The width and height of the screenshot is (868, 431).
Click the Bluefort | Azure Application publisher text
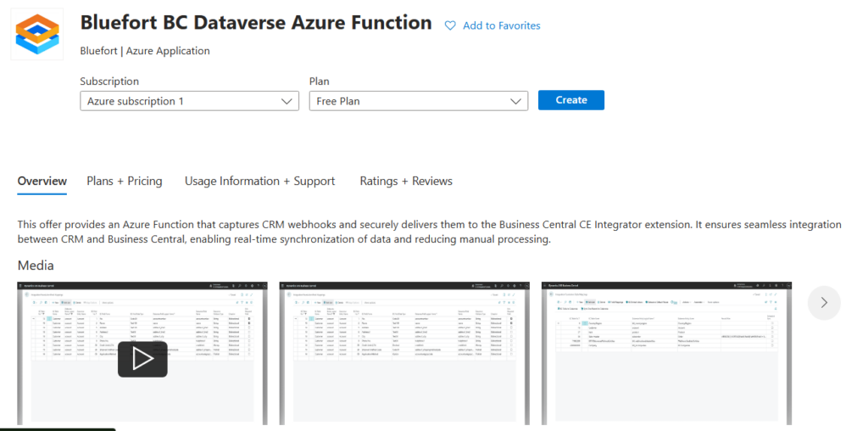[145, 51]
